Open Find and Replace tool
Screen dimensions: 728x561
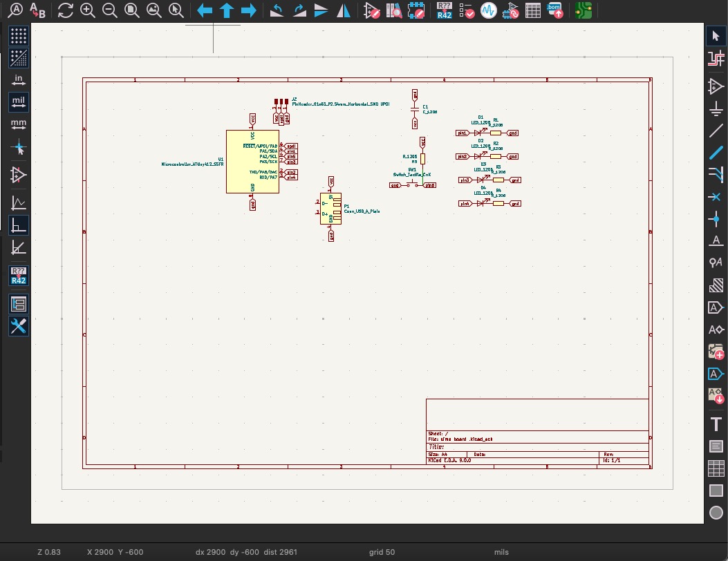[37, 10]
